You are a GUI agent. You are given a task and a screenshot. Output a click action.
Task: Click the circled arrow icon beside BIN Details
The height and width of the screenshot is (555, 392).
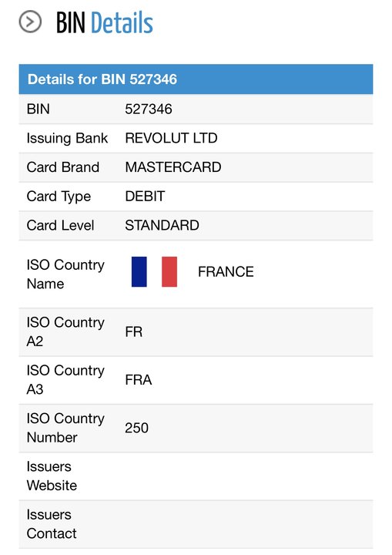[30, 22]
